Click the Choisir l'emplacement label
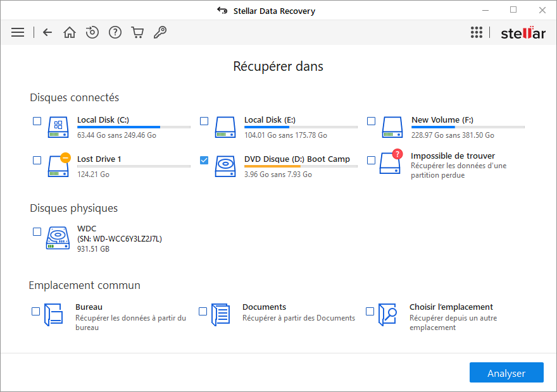 click(451, 307)
